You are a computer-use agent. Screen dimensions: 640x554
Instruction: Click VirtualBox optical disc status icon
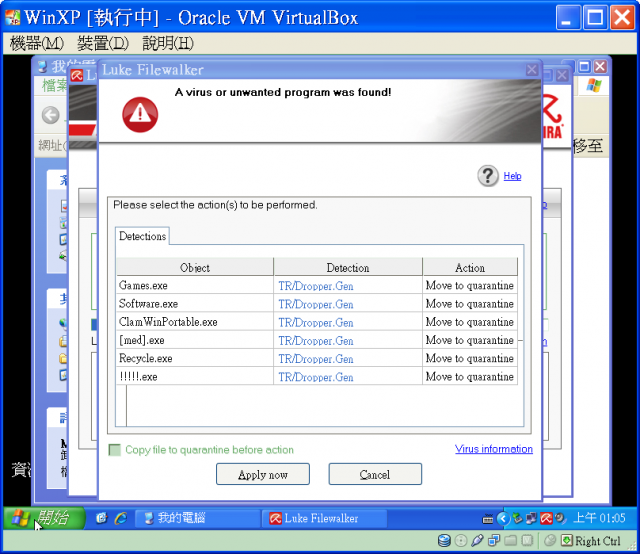(461, 541)
